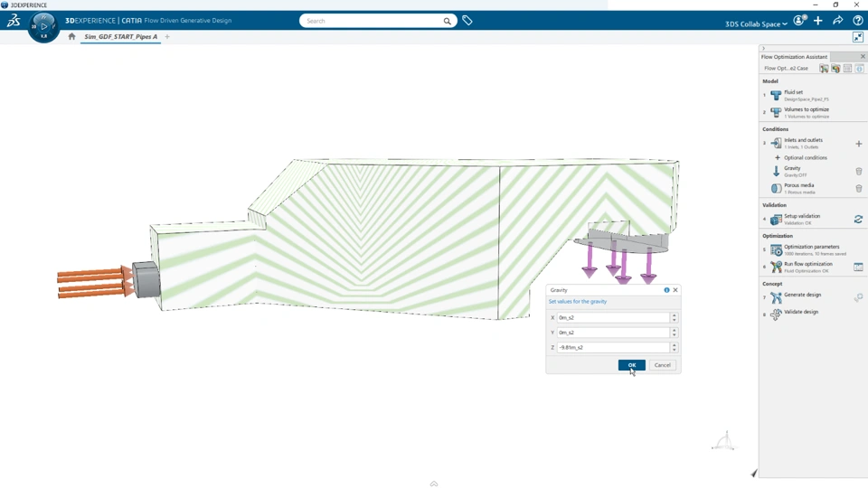This screenshot has height=488, width=868.
Task: Click the Inlets and outlets label
Action: (803, 140)
